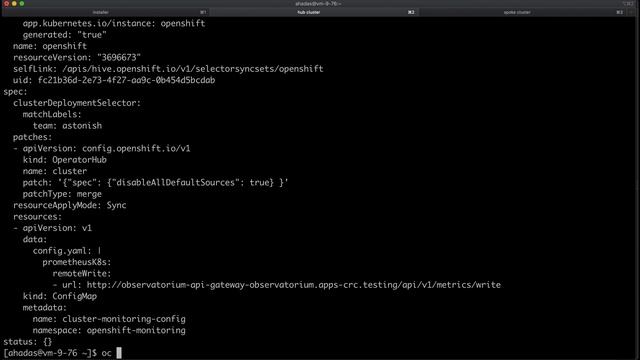Click the 'remoteWrite:' line
Screen dimensions: 640x360
tap(82, 273)
